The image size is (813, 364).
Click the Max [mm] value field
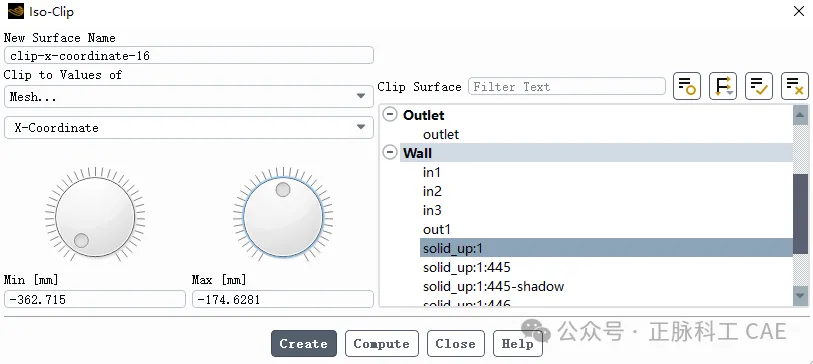[283, 299]
